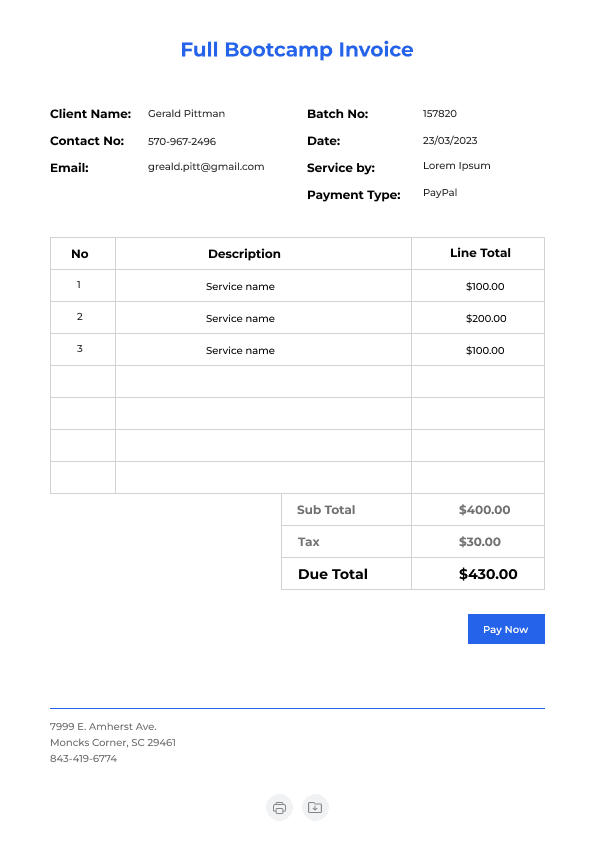Click the Lorem Ipsum service provider
Viewport: 595px width, 842px height.
(x=456, y=165)
